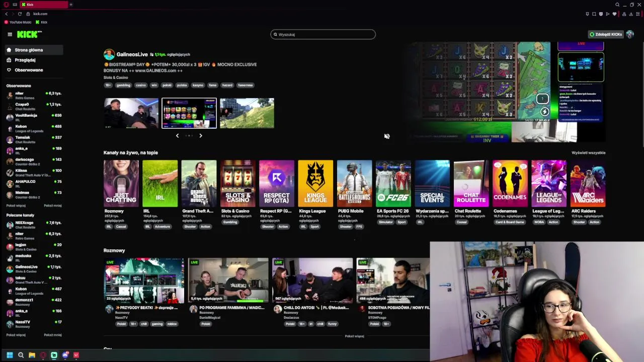Add page to bookmarks heart icon
This screenshot has height=362, width=644.
click(614, 14)
